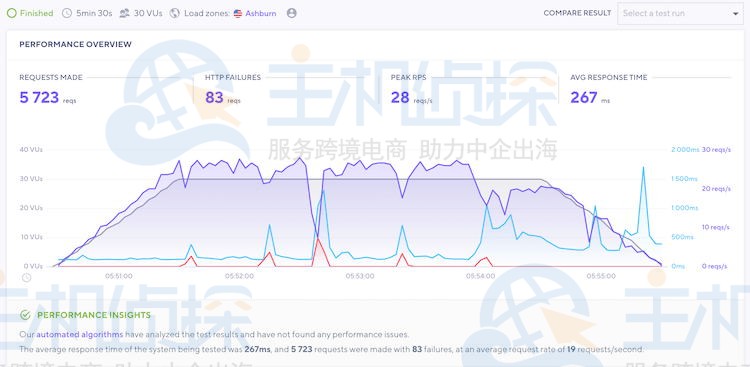
Task: Click the PERFORMANCE INSIGHTS heading
Action: pos(94,315)
